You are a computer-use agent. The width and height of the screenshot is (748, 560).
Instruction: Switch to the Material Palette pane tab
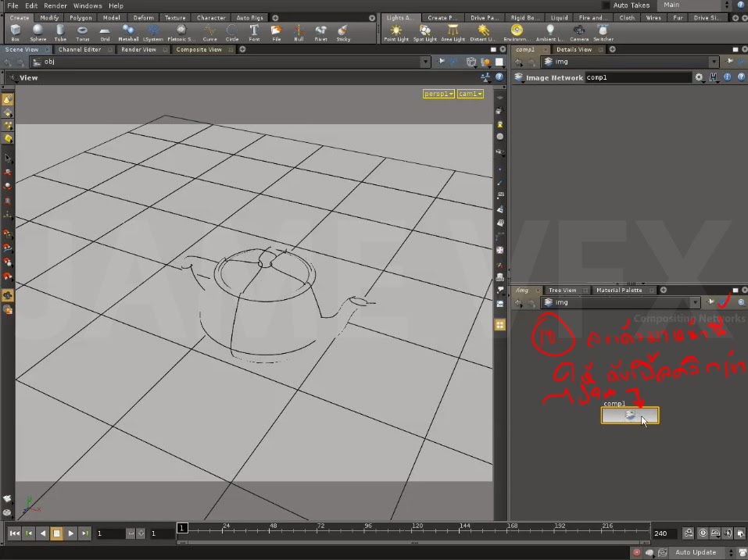click(x=619, y=291)
